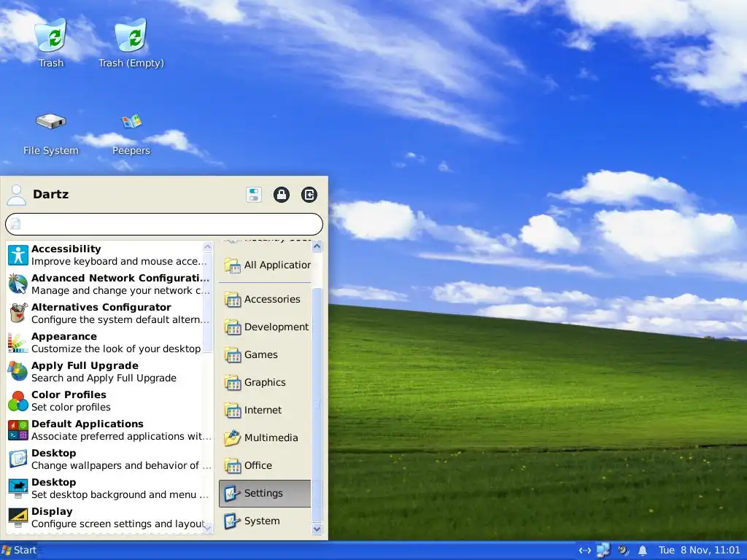Lock the screen with padlock icon
This screenshot has height=560, width=747.
(282, 195)
